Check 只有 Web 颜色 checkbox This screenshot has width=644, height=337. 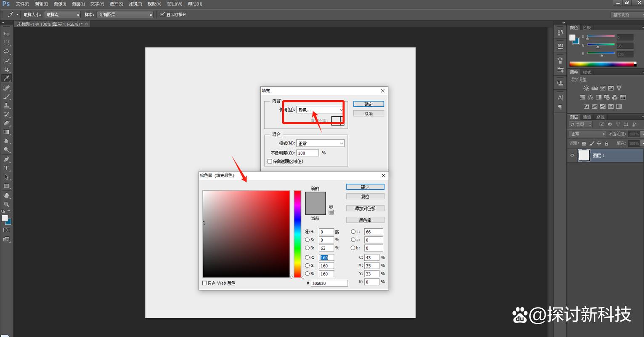click(205, 283)
